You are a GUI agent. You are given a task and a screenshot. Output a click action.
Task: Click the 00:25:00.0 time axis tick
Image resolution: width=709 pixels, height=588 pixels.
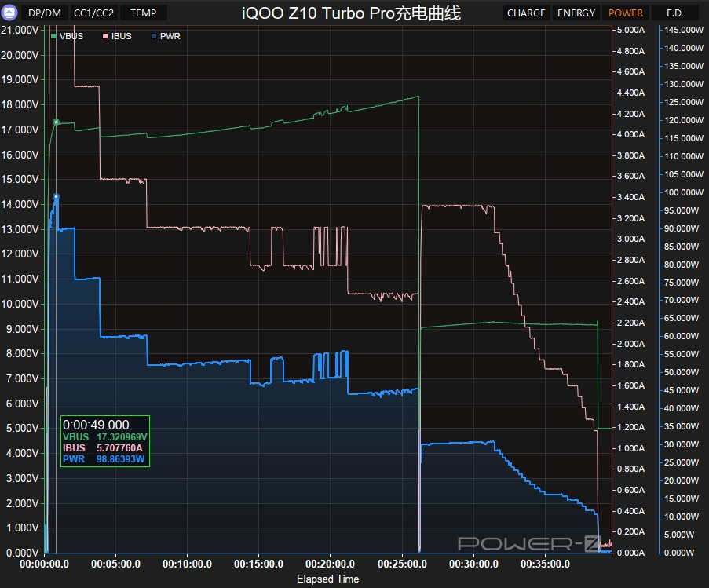pyautogui.click(x=403, y=564)
